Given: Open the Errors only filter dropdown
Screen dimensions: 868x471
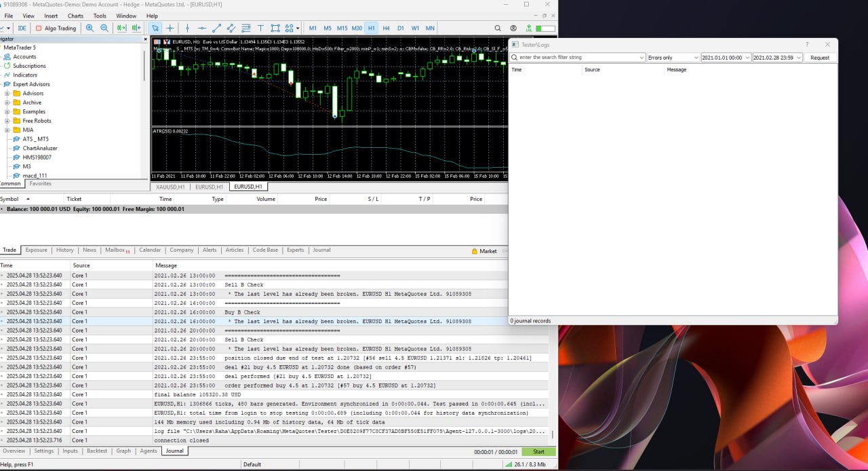Looking at the screenshot, I should [673, 58].
